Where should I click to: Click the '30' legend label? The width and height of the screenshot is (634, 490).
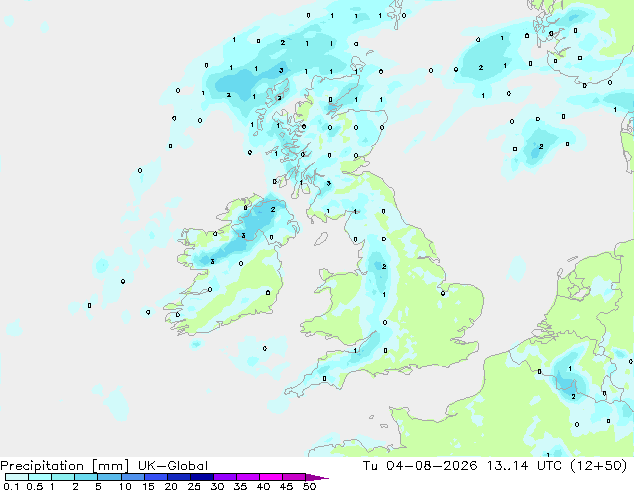click(x=217, y=486)
